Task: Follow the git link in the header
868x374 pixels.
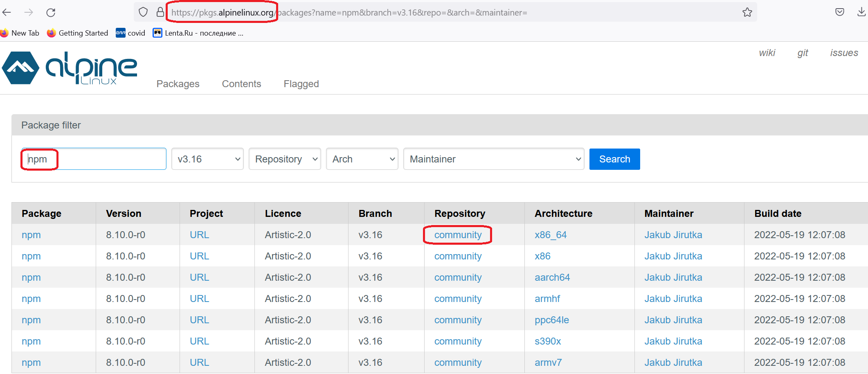Action: (x=803, y=53)
